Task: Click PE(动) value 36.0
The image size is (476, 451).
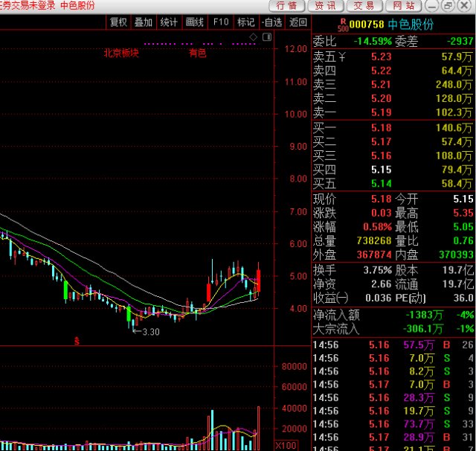Action: click(x=463, y=298)
